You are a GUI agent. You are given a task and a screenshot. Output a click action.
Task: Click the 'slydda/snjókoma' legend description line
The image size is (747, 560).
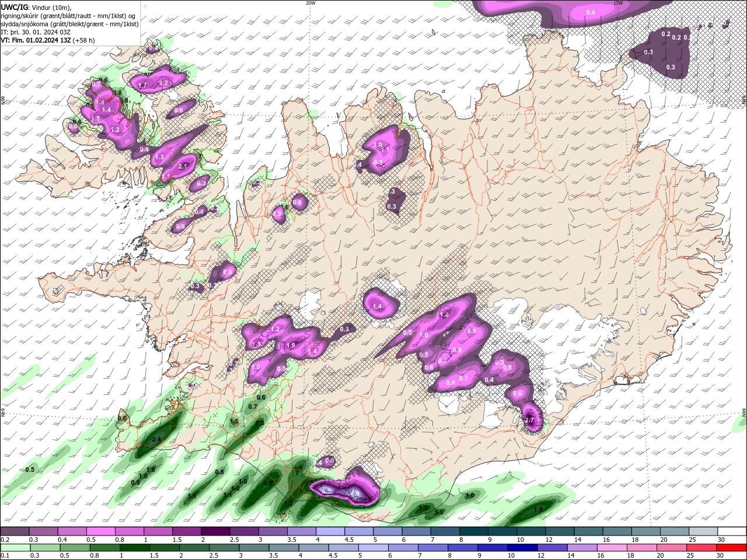[x=70, y=24]
